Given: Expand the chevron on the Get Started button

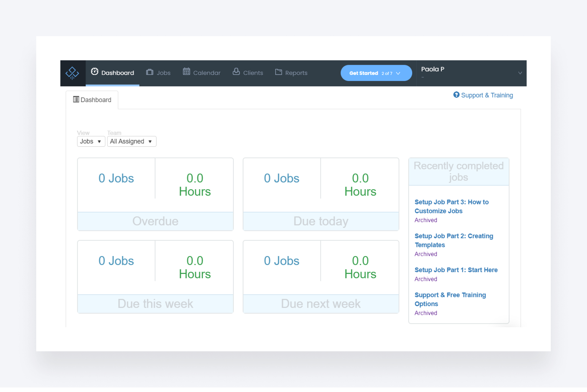Looking at the screenshot, I should click(398, 73).
